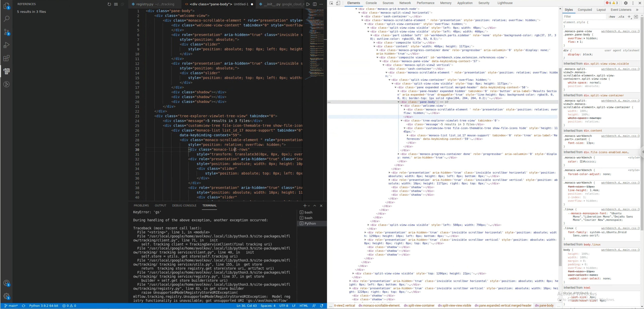This screenshot has height=309, width=644.
Task: Focus the Styles Filter input field
Action: pos(584,17)
